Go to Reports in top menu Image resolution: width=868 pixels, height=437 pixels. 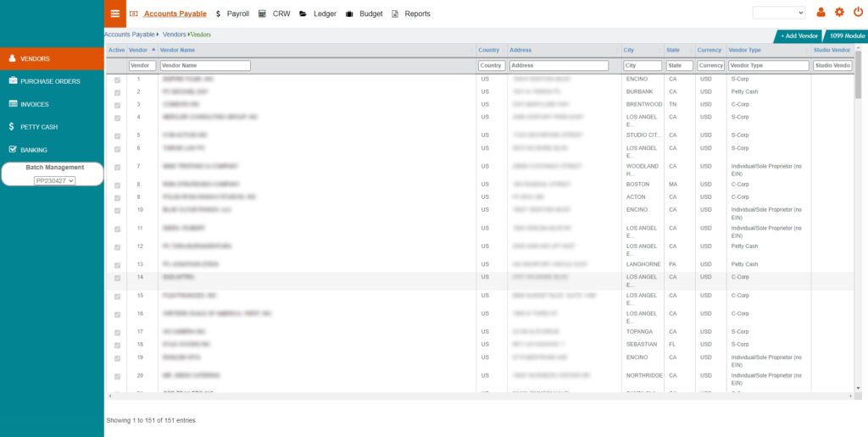point(417,14)
